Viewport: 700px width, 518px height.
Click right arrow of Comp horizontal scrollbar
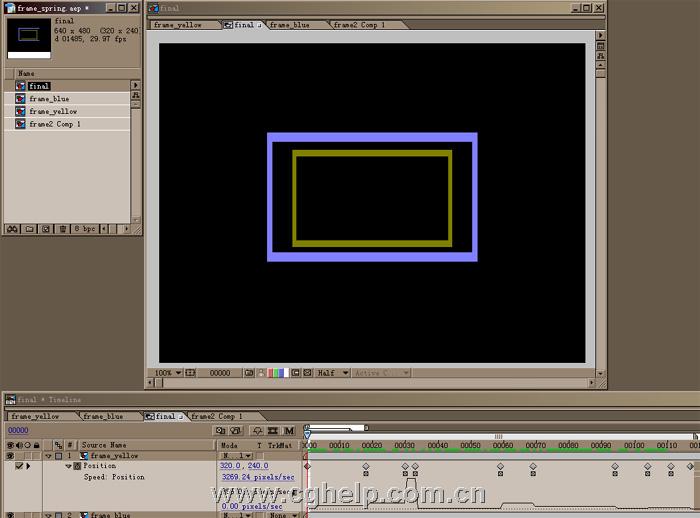point(592,383)
